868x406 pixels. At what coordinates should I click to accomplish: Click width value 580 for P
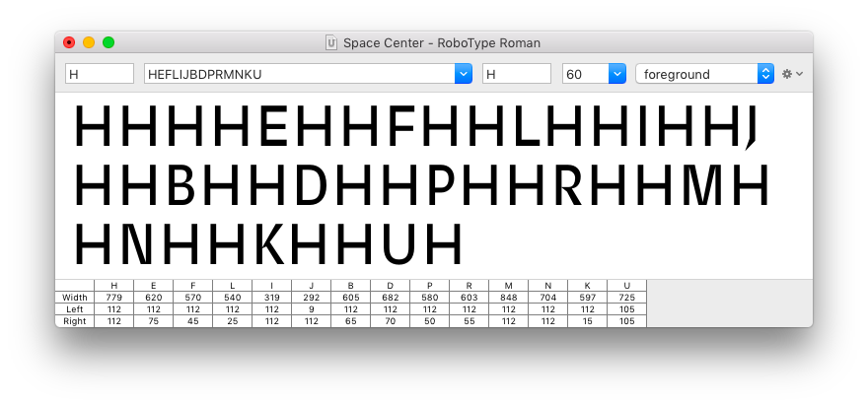[x=430, y=298]
